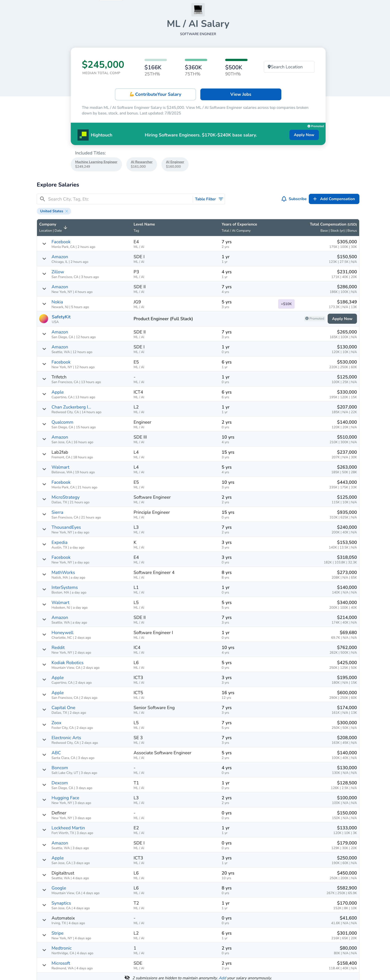
Task: Expand the Microsoft SDE Redmond row
Action: 44,965
